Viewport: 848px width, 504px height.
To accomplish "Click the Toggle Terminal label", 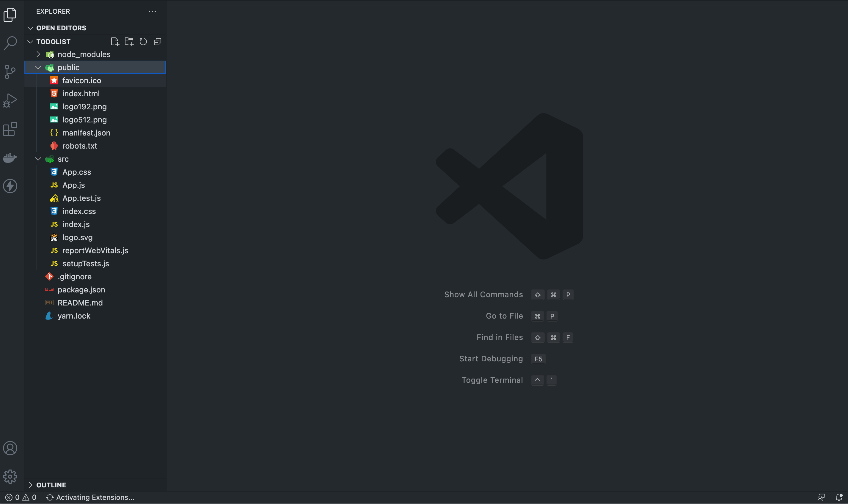I will [492, 380].
